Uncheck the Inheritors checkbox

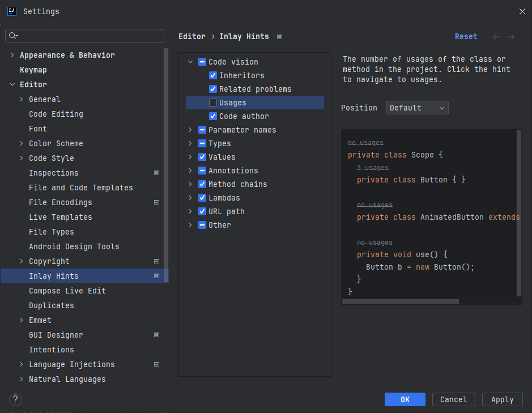[x=213, y=75]
